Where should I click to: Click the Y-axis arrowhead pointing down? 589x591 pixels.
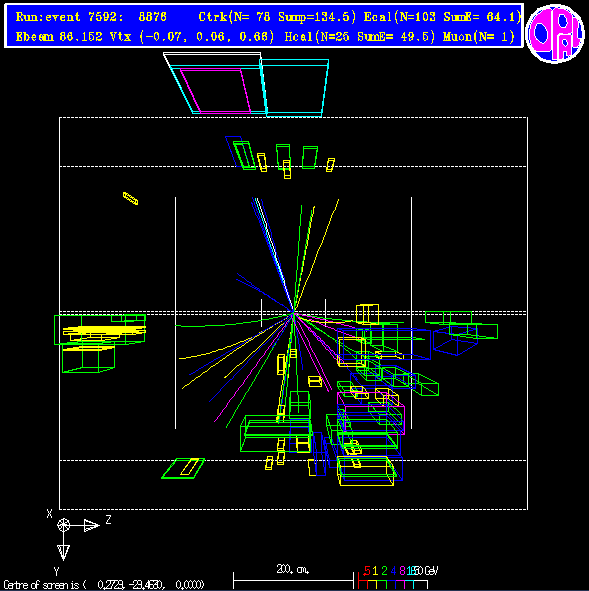[63, 552]
